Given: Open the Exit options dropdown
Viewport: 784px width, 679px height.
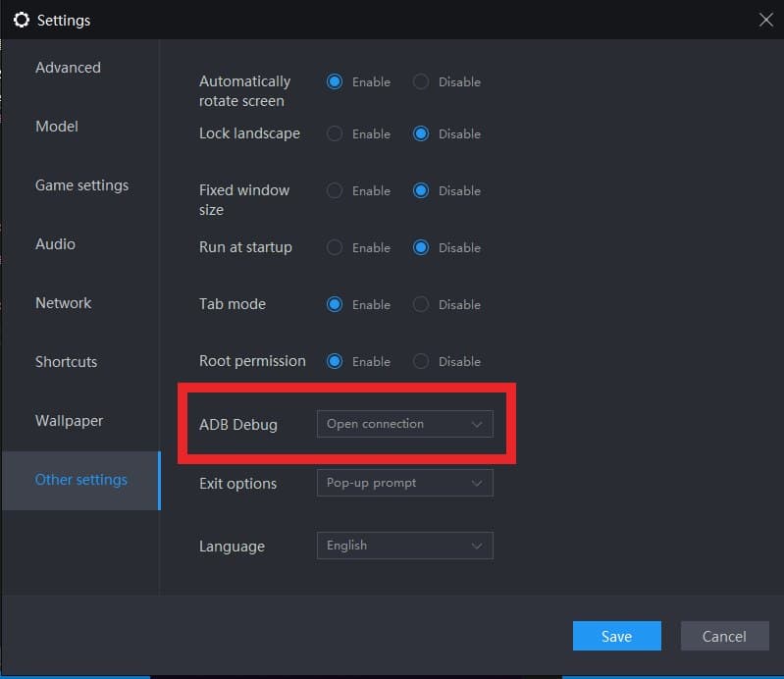Looking at the screenshot, I should [x=404, y=483].
